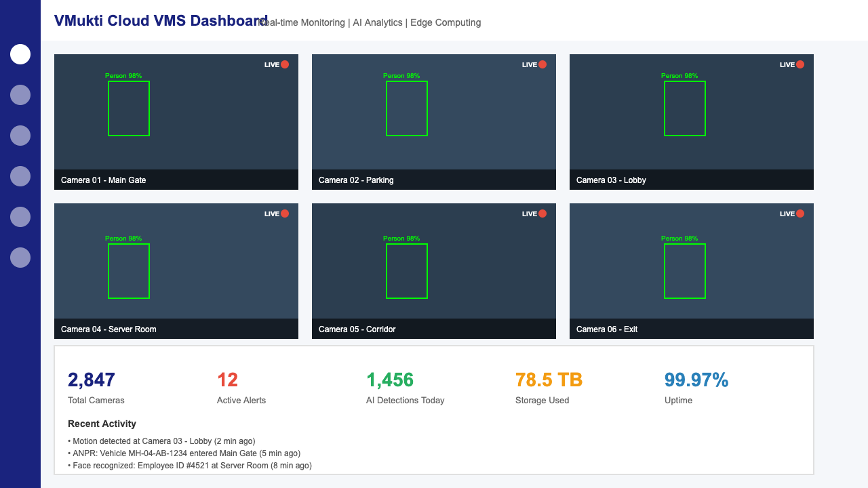The width and height of the screenshot is (868, 488).
Task: Open the ANPR vehicle MH-04-AB-1234 activity entry
Action: pos(184,453)
